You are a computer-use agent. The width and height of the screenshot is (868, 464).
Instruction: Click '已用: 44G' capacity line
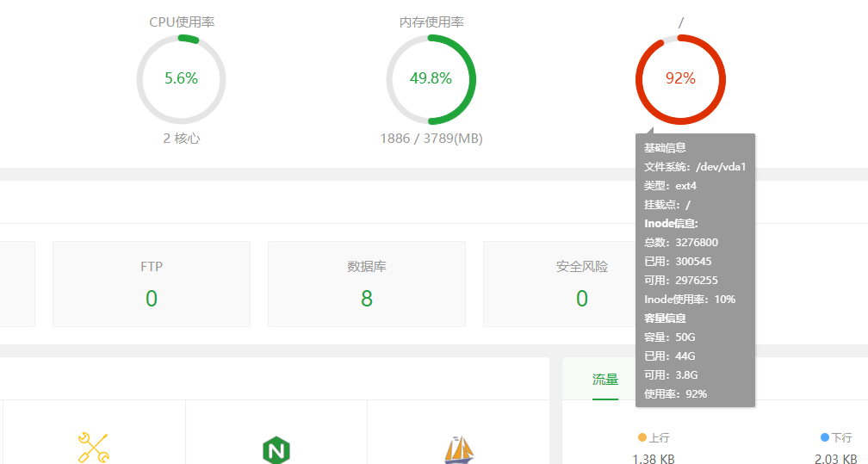tap(670, 356)
